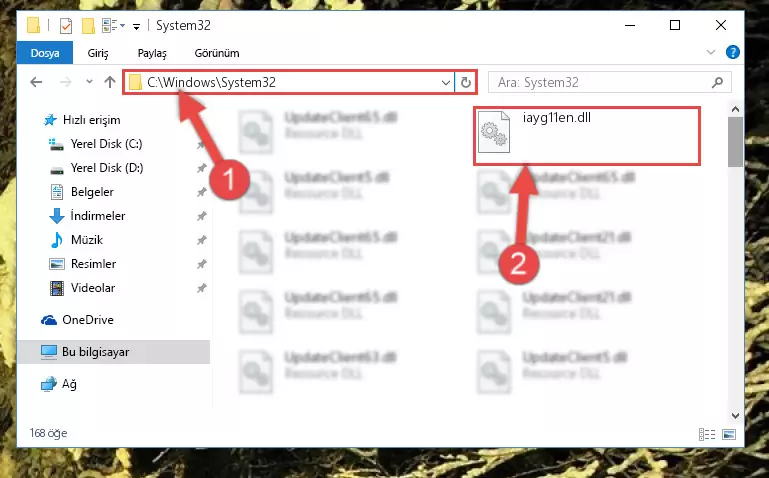Expand the address bar history dropdown

445,82
